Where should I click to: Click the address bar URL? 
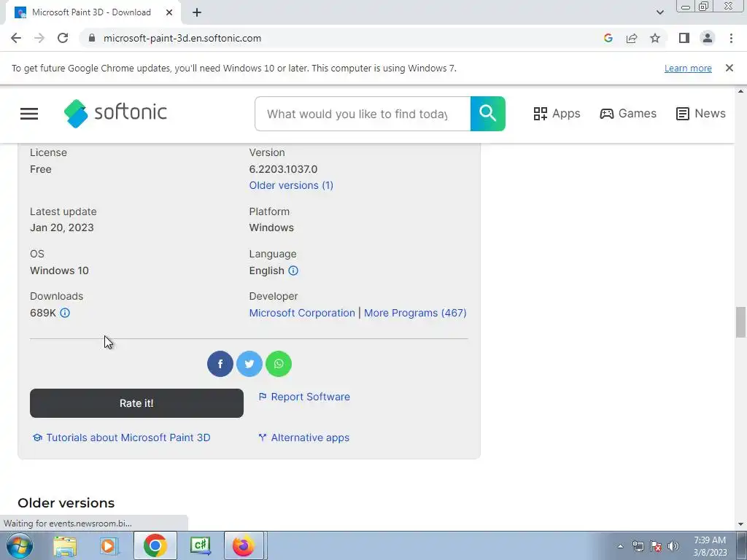point(182,38)
